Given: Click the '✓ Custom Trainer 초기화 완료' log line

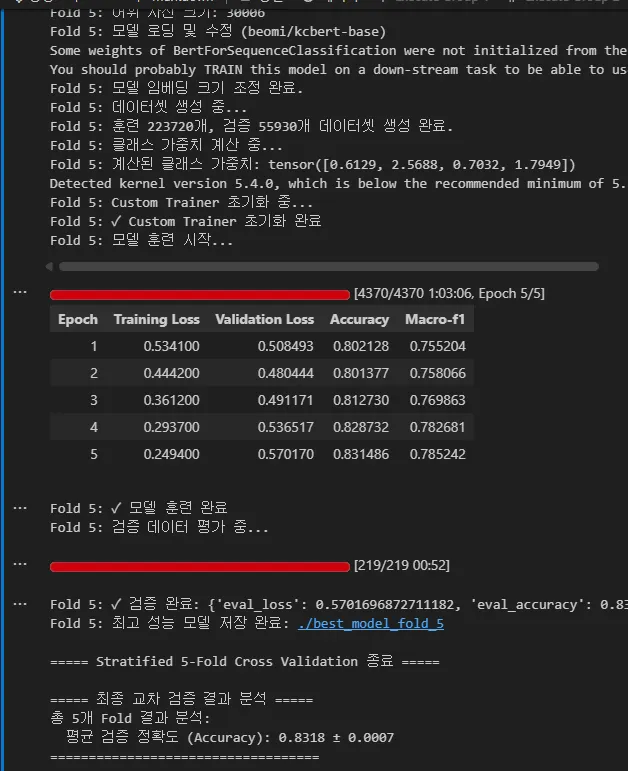Looking at the screenshot, I should [x=186, y=221].
